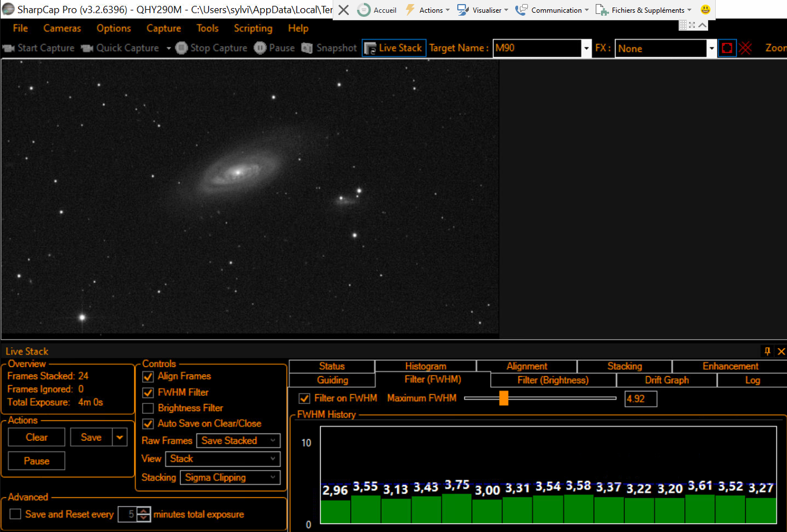Click the Maximum FWHM slider handle
Image resolution: width=787 pixels, height=532 pixels.
pyautogui.click(x=504, y=398)
